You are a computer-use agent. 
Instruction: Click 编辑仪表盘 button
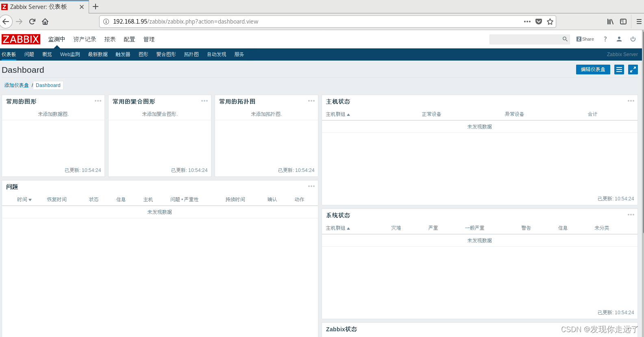[593, 70]
